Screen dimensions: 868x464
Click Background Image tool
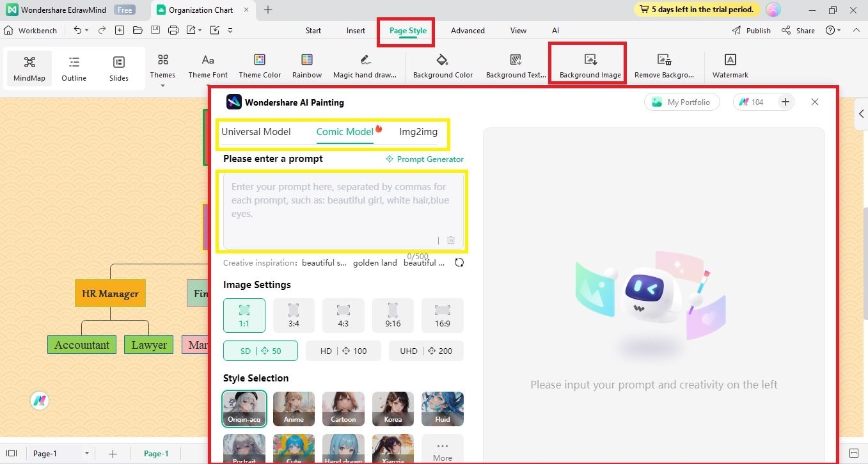pos(590,67)
